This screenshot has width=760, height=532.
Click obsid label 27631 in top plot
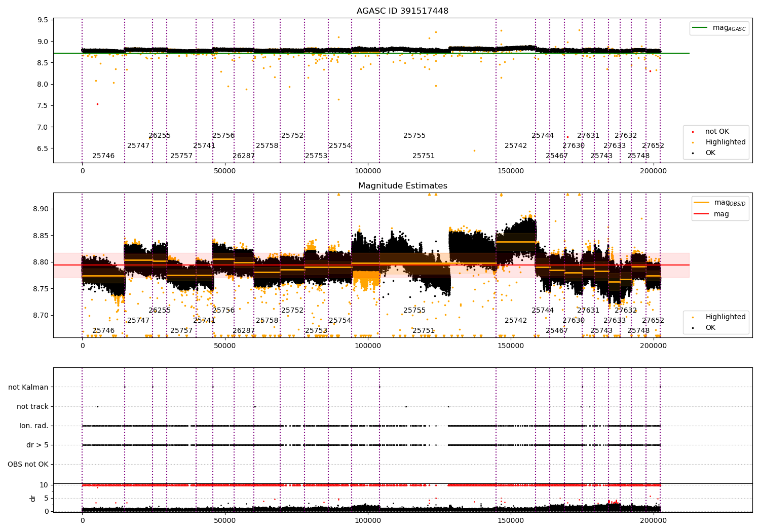click(x=588, y=136)
